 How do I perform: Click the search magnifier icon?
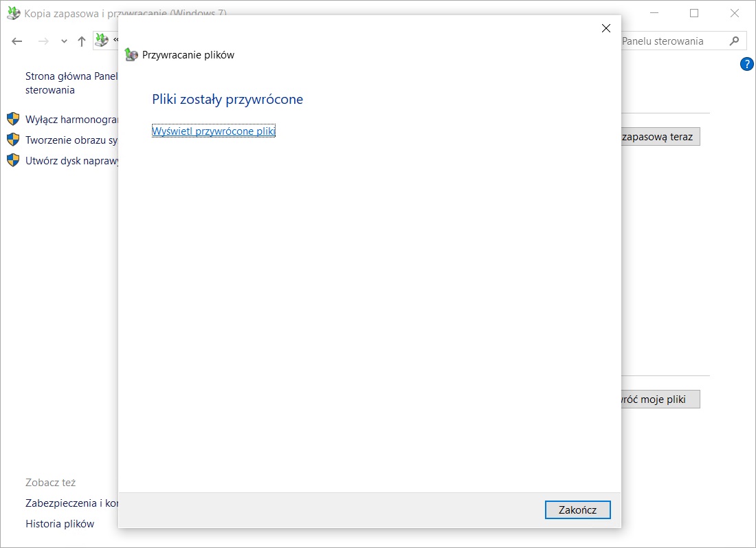coord(735,41)
